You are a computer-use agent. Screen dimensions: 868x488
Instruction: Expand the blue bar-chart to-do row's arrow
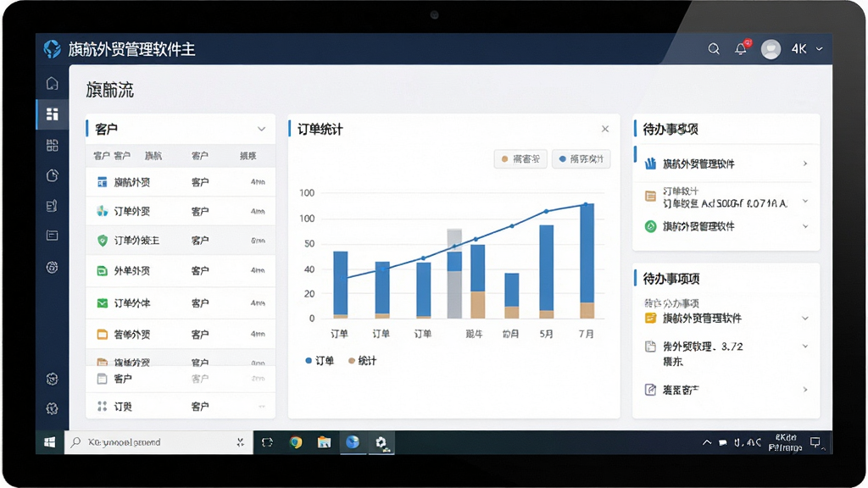click(805, 164)
